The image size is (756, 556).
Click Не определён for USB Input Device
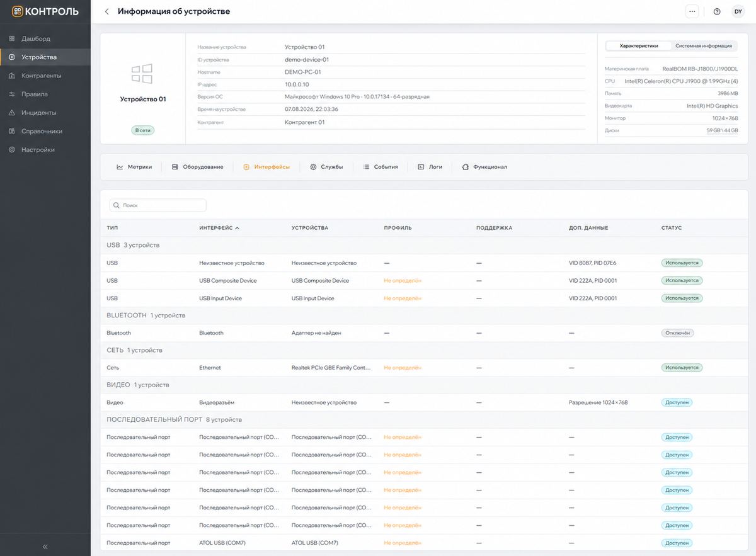pos(403,298)
